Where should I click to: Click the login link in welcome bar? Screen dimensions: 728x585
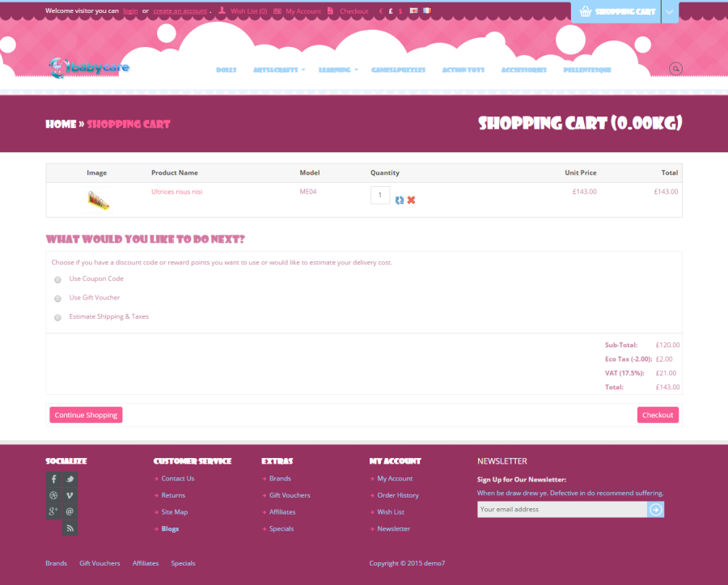pyautogui.click(x=130, y=11)
